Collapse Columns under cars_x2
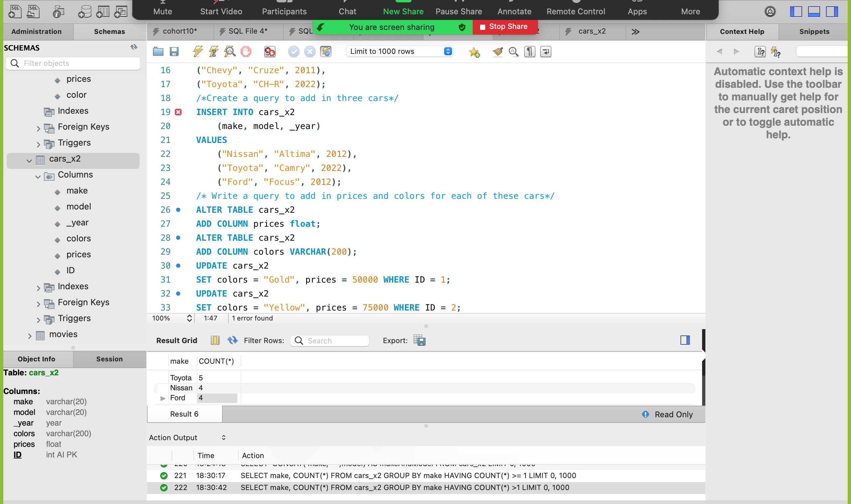 pyautogui.click(x=38, y=176)
